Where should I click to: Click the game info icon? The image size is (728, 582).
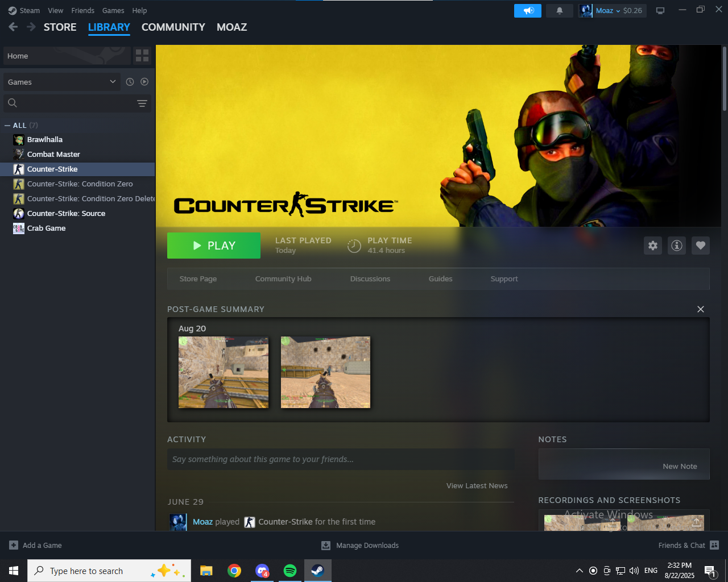(x=677, y=246)
